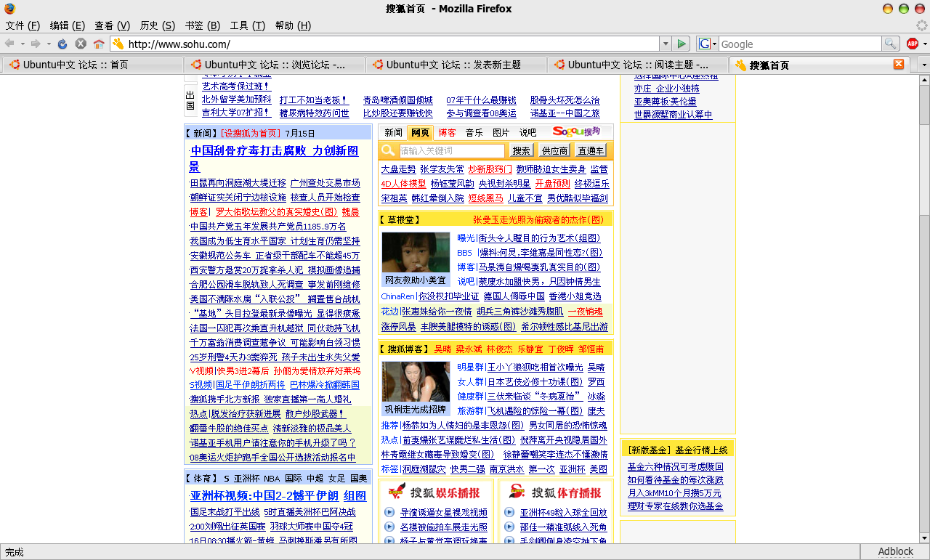Image resolution: width=930 pixels, height=560 pixels.
Task: Click the Firefox activity throbber icon
Action: click(921, 26)
